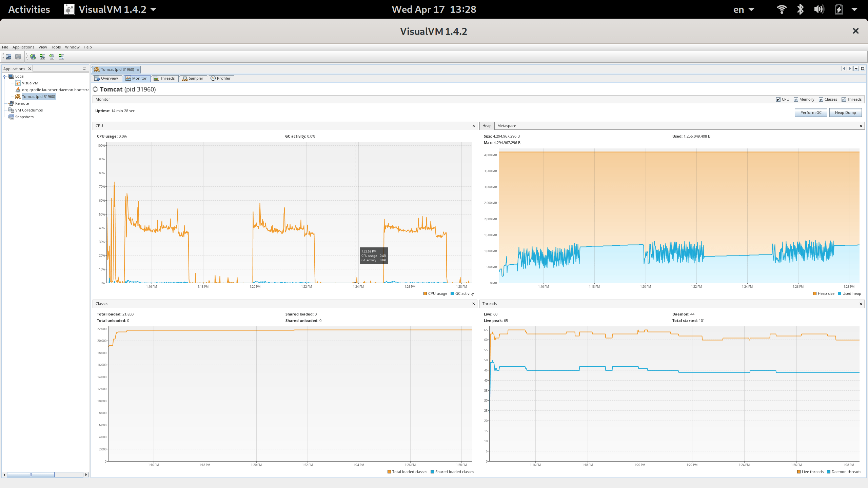The image size is (868, 488).
Task: Switch to the Threads tab
Action: 164,78
